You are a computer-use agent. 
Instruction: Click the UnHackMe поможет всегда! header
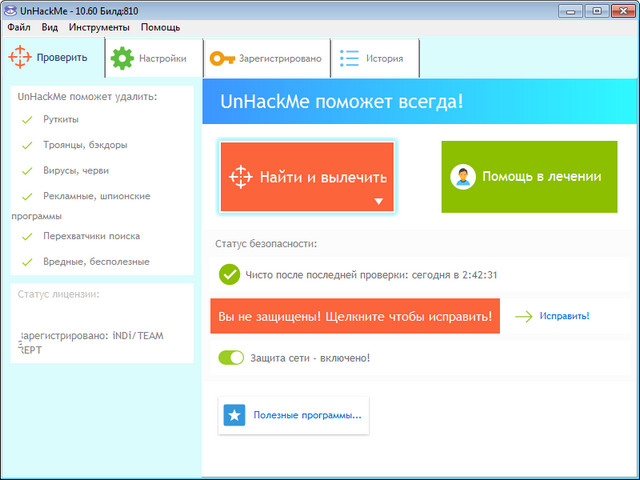point(342,101)
